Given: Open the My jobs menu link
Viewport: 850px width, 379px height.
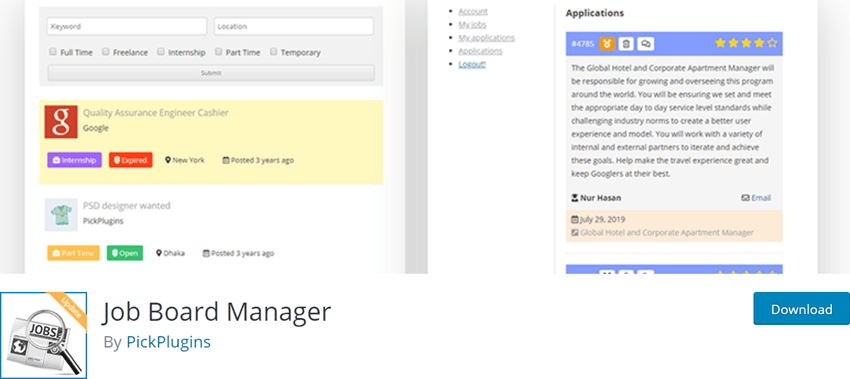Looking at the screenshot, I should point(472,24).
